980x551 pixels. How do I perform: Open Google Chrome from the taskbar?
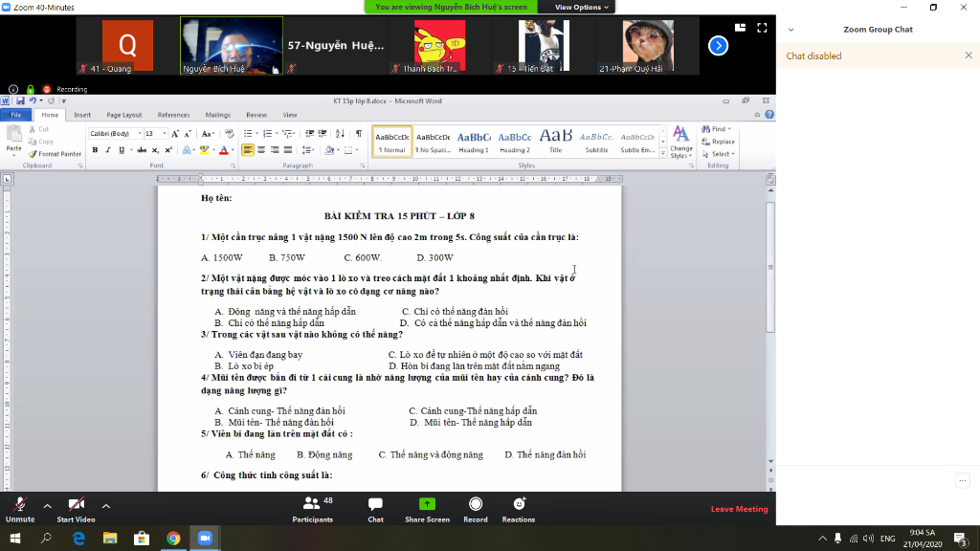click(x=173, y=538)
